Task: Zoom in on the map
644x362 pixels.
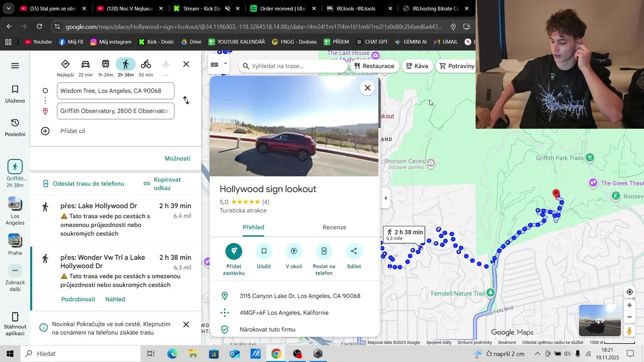Action: (x=629, y=305)
